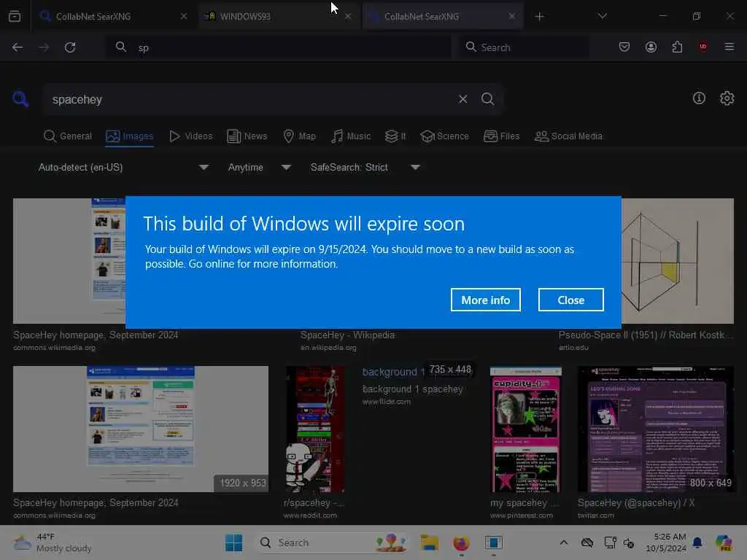Click the SearXNG logo magnifier
This screenshot has width=747, height=560.
(x=20, y=99)
